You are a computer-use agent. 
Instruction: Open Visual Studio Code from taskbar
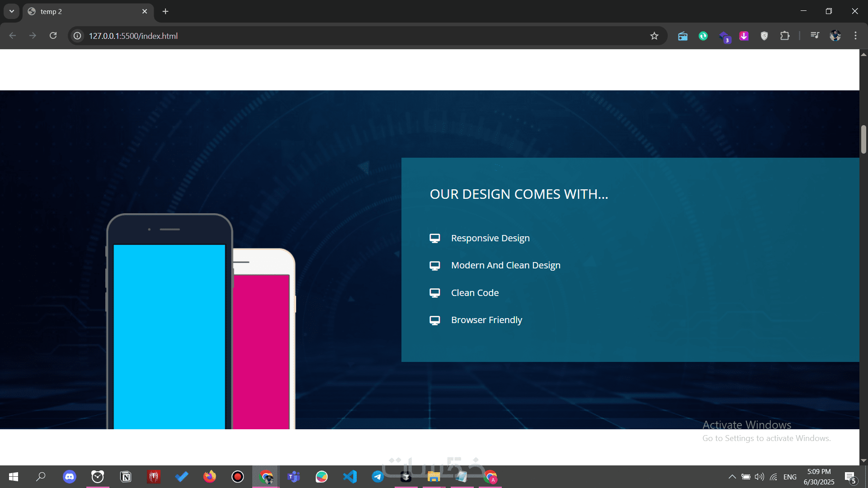350,477
